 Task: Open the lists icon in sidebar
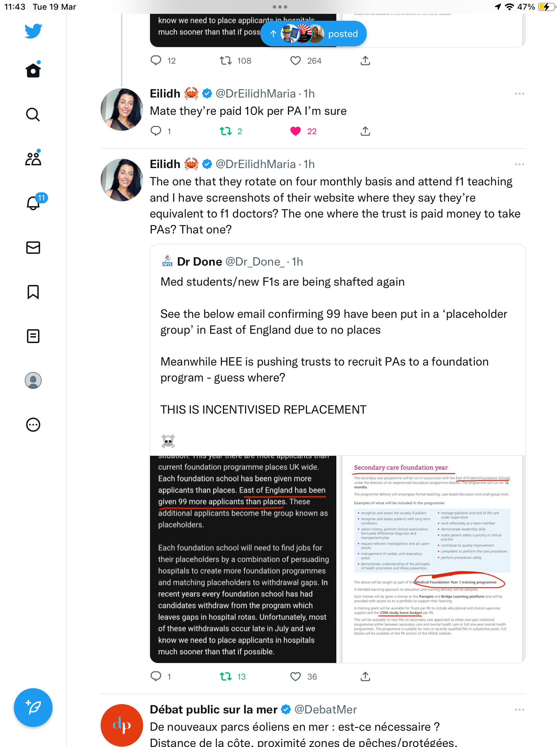pyautogui.click(x=33, y=336)
